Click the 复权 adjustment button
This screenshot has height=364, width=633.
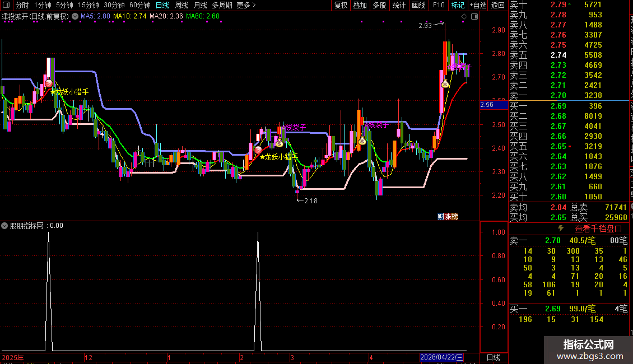341,5
